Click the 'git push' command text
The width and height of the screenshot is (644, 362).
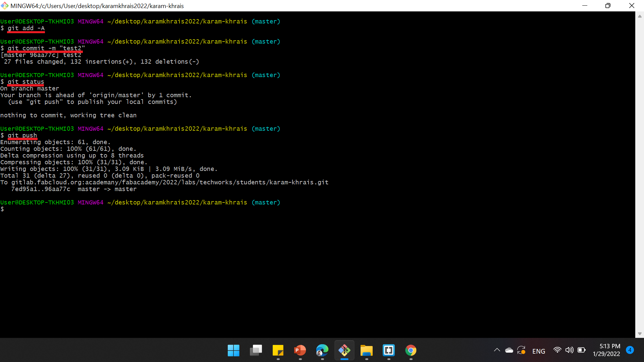tap(22, 135)
